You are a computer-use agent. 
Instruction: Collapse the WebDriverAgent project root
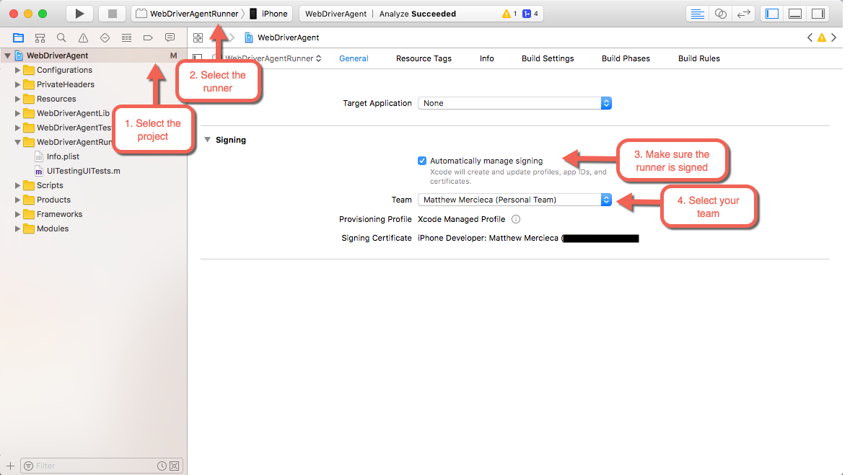coord(8,56)
